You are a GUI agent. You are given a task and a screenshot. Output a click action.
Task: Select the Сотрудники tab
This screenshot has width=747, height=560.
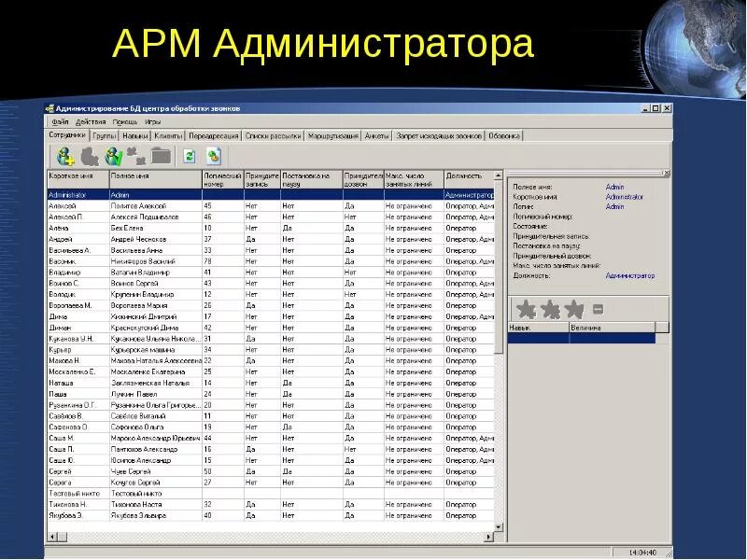pyautogui.click(x=67, y=135)
